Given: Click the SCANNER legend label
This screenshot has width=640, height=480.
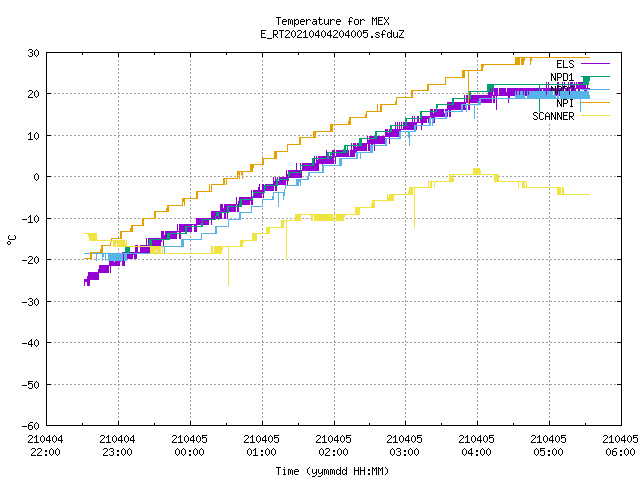Looking at the screenshot, I should click(553, 116).
